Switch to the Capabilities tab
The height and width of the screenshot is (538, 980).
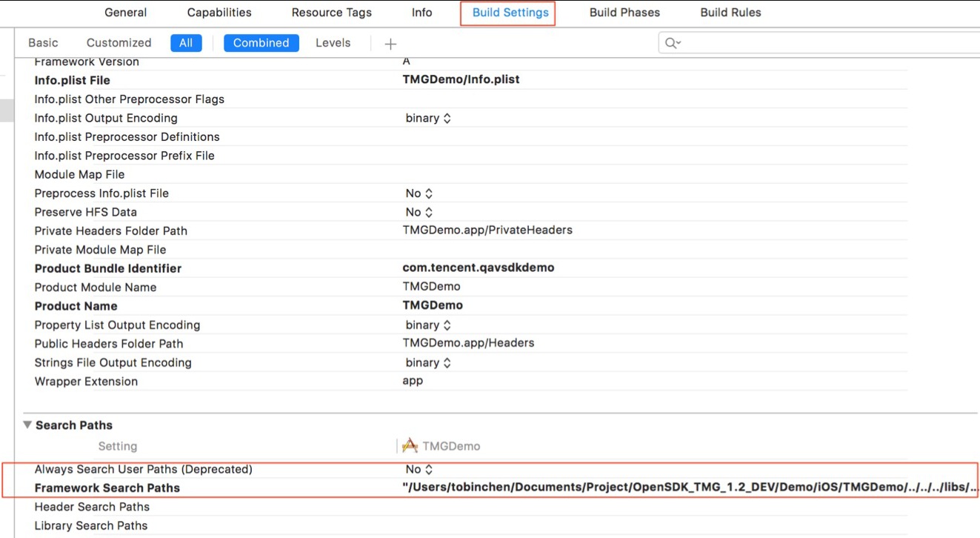[219, 13]
